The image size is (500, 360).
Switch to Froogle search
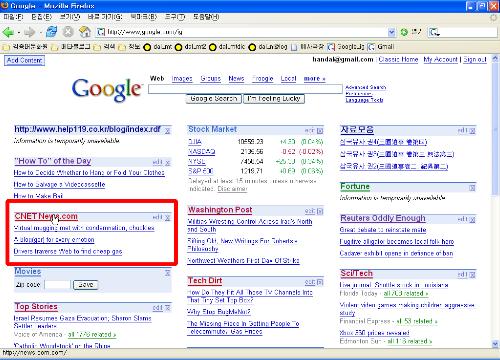click(x=263, y=79)
